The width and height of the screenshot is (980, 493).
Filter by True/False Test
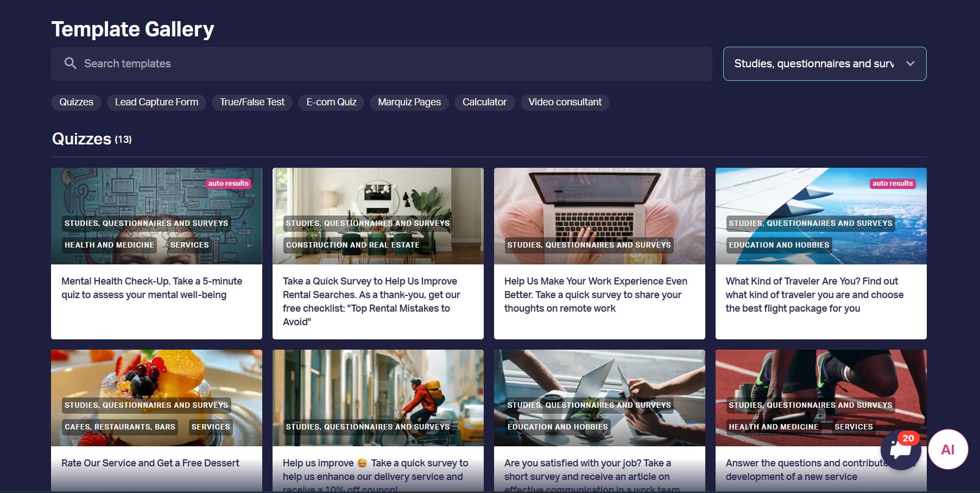click(x=252, y=102)
